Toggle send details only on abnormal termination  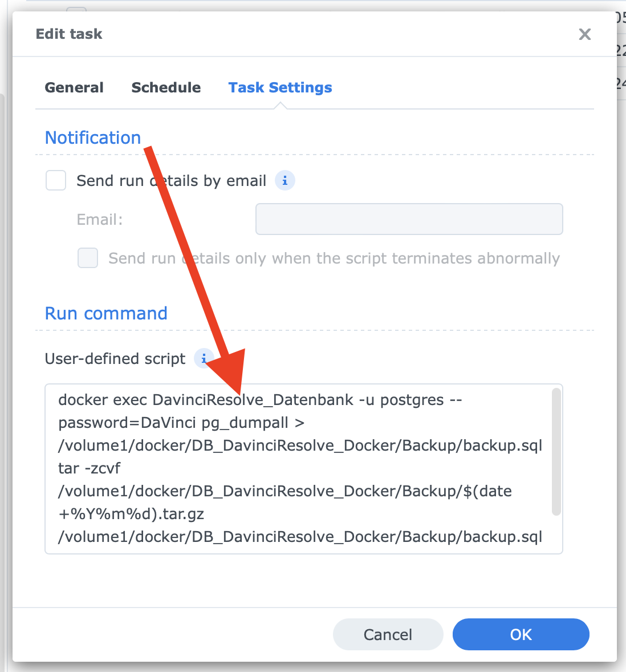coord(88,258)
